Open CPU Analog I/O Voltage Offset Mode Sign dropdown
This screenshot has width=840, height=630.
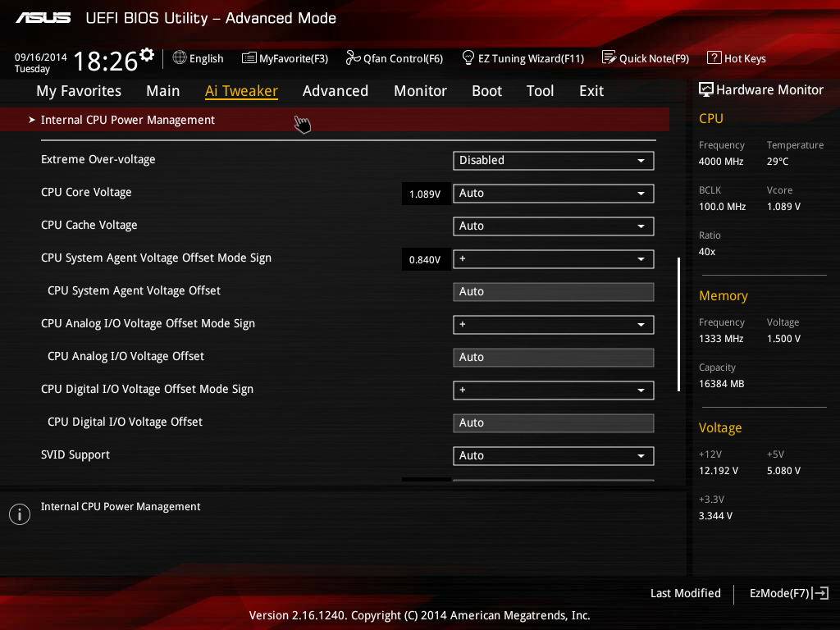(554, 325)
